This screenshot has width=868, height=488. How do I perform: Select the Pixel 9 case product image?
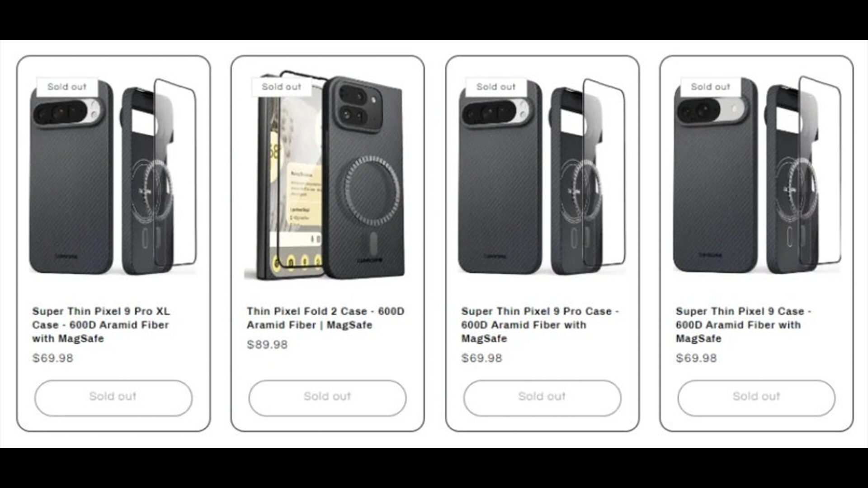pos(756,176)
